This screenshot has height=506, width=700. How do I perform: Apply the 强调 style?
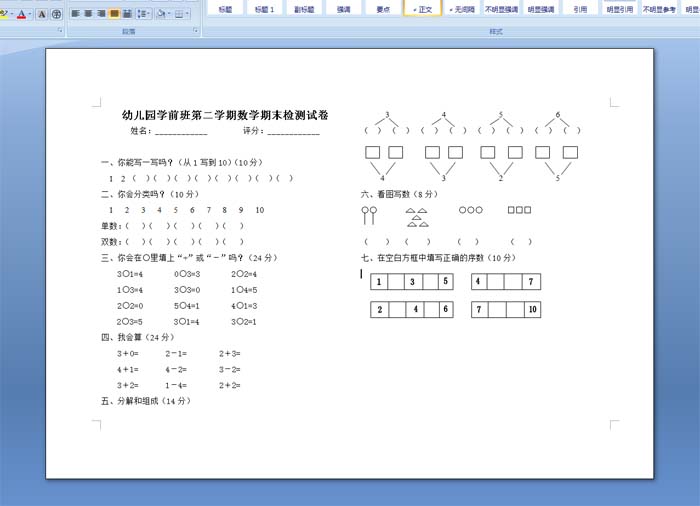(x=343, y=8)
